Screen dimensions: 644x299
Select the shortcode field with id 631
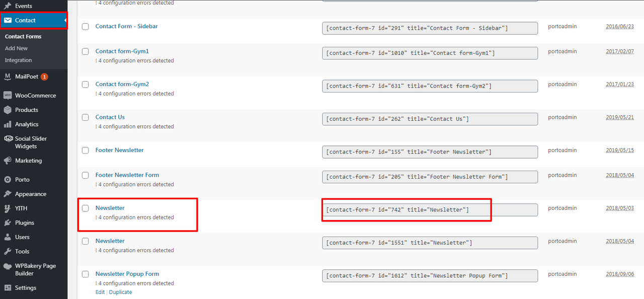pos(430,86)
